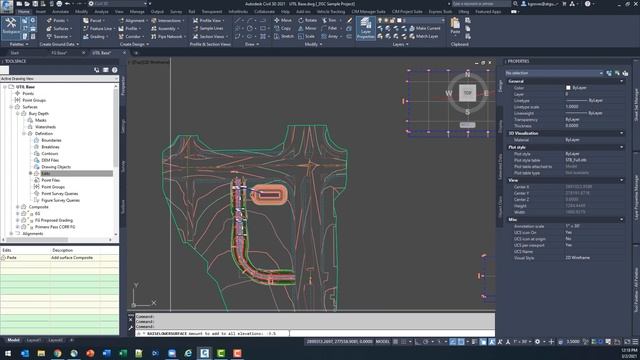Viewport: 640px width, 360px height.
Task: Open the Home ribbon tab
Action: tap(24, 11)
